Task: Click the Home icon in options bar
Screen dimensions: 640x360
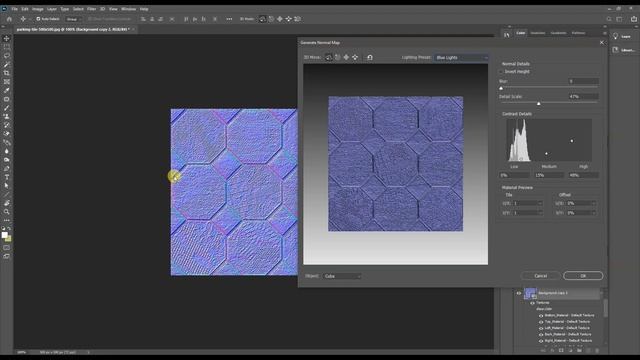Action: coord(9,19)
